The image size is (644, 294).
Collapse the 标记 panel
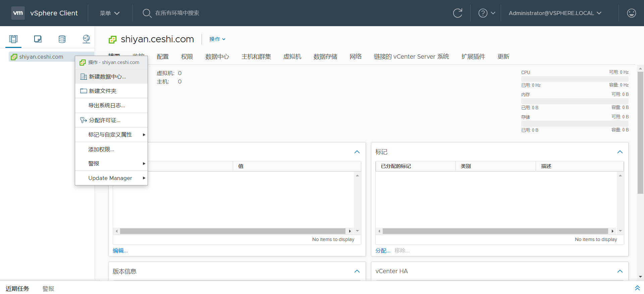pos(620,152)
